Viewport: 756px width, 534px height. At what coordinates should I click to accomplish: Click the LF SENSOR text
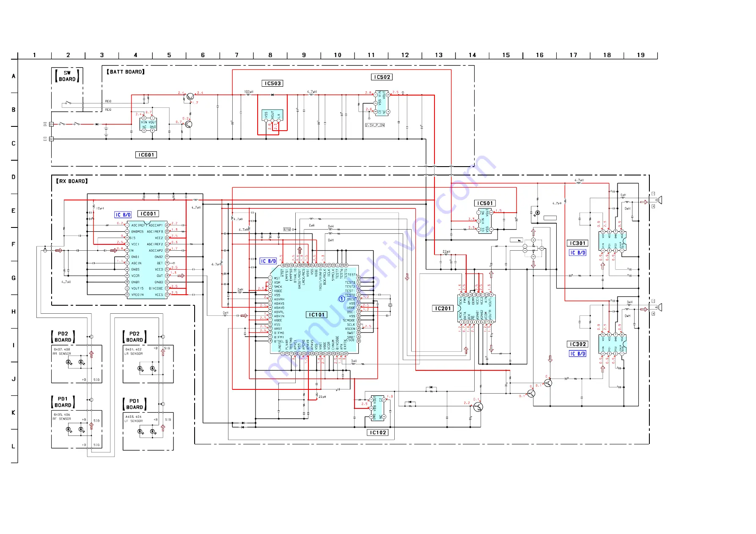134,421
